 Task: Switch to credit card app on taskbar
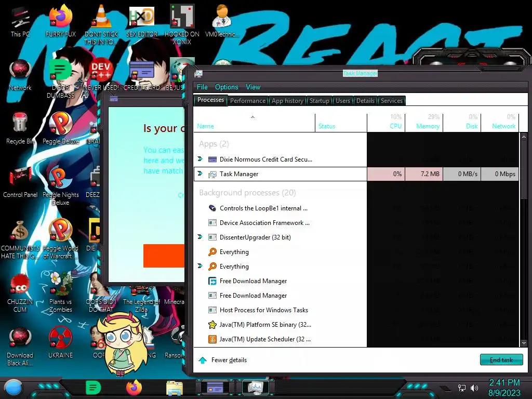tap(215, 388)
